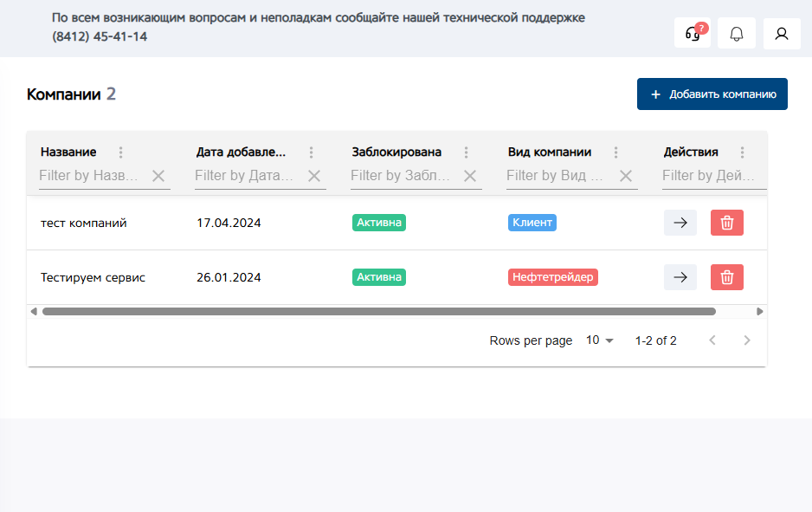Go to next page of table
The image size is (812, 512).
tap(747, 340)
